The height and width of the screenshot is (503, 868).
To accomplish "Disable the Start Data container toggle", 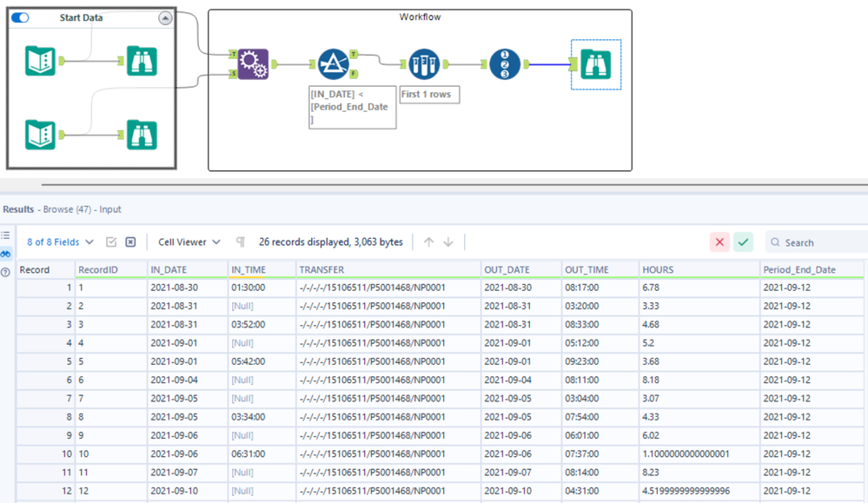I will coord(20,17).
